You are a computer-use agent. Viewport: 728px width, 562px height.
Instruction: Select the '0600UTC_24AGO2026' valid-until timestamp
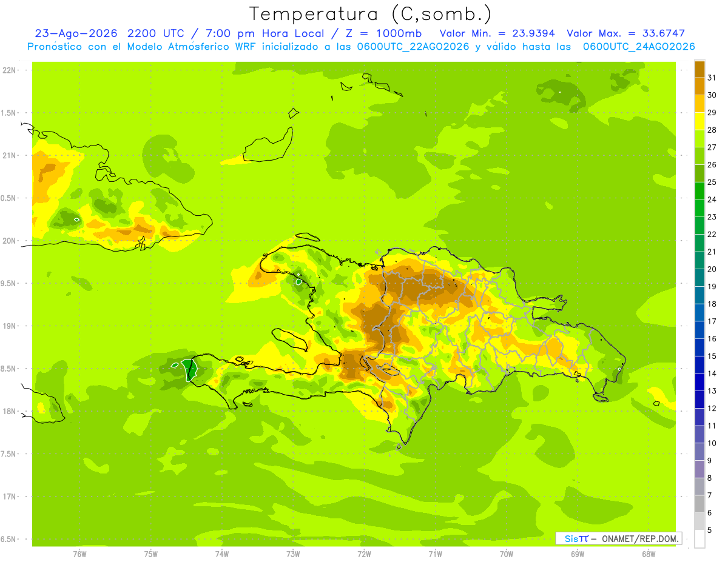(639, 47)
